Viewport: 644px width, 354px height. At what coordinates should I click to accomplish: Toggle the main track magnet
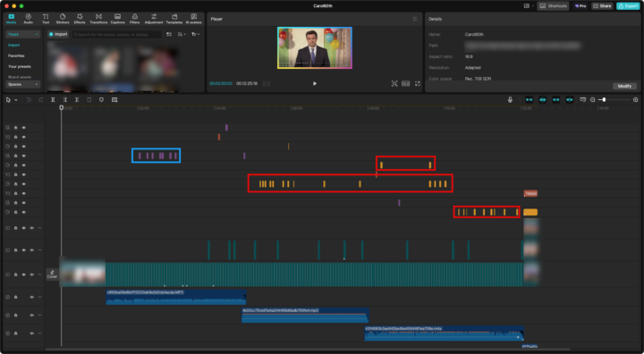point(529,100)
